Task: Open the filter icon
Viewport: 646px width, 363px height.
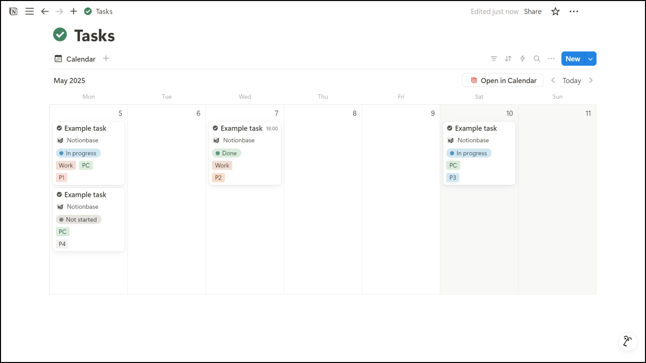Action: [494, 59]
